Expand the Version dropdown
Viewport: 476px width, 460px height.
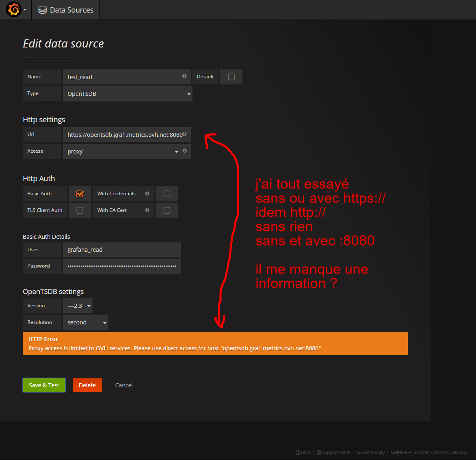point(78,306)
